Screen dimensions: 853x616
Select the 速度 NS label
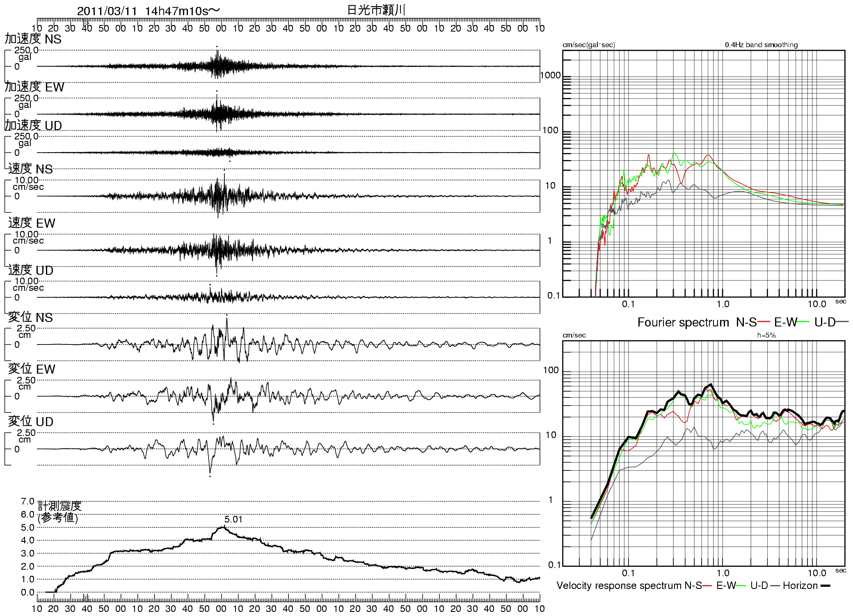click(30, 169)
